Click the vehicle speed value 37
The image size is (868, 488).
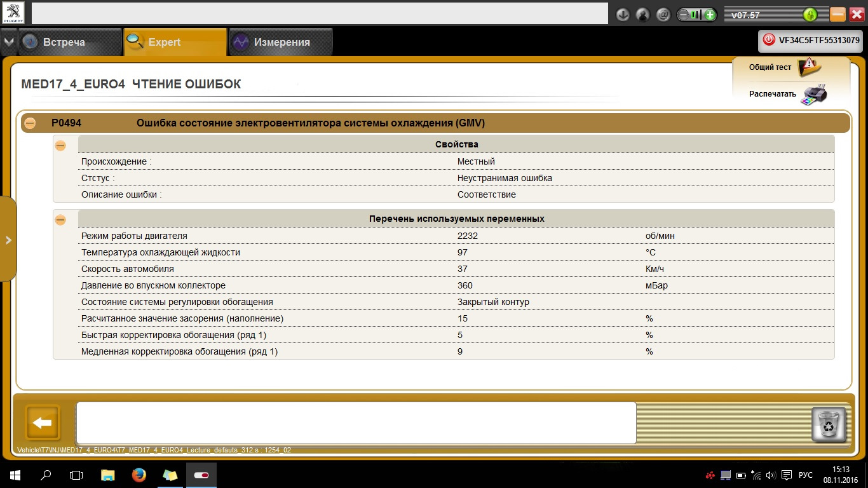pyautogui.click(x=463, y=269)
